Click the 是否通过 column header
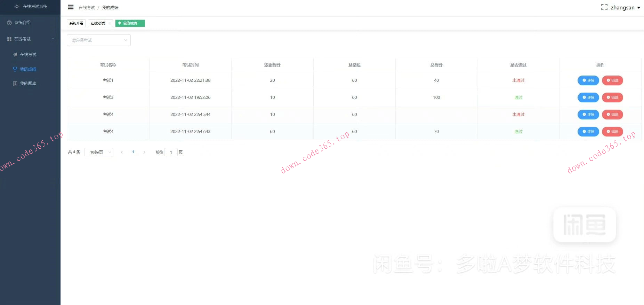Screen dimensions: 644x305 pyautogui.click(x=518, y=65)
